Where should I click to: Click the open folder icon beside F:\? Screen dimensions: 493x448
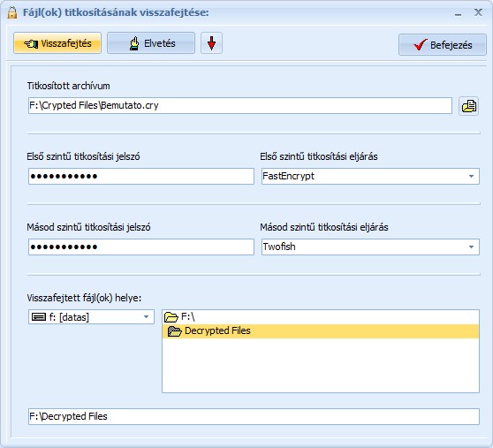pos(171,317)
